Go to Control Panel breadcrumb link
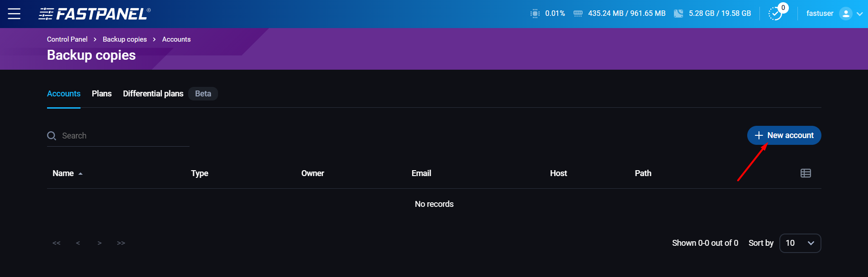The height and width of the screenshot is (277, 868). click(x=67, y=39)
